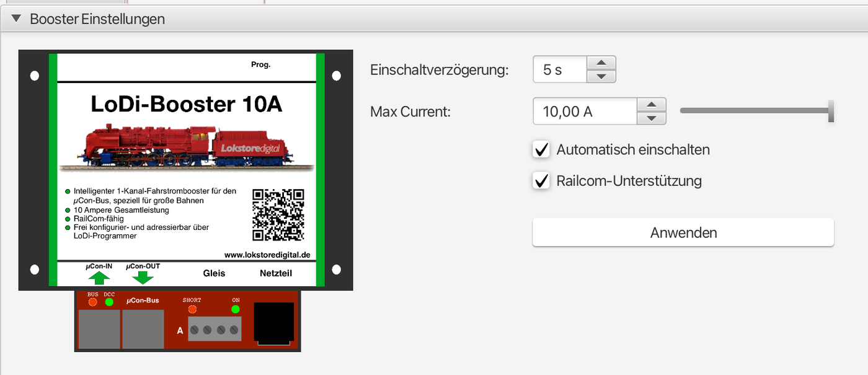868x375 pixels.
Task: Click the gray port below the µCon-Bus label
Action: click(143, 329)
